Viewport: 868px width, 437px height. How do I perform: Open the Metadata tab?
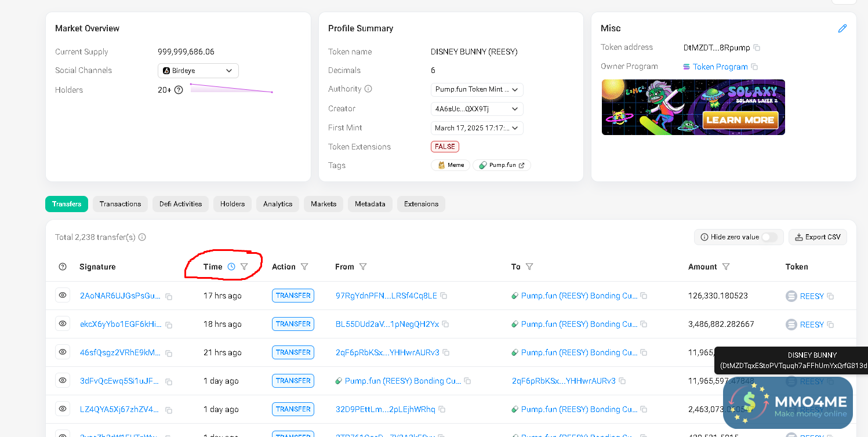point(370,204)
